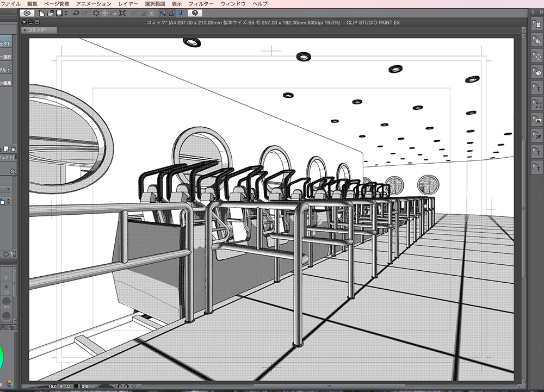Open the ファイル menu
Screen dimensions: 544x392
coord(11,4)
